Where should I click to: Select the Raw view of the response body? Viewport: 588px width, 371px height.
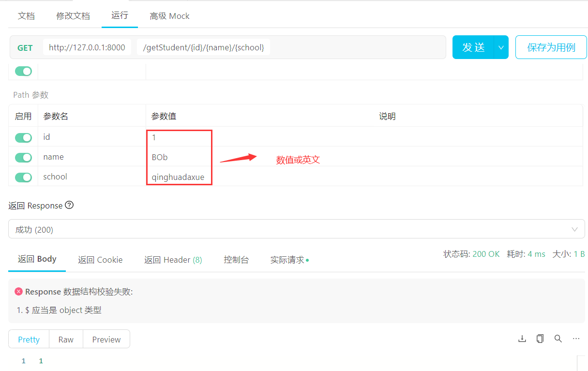(x=66, y=339)
